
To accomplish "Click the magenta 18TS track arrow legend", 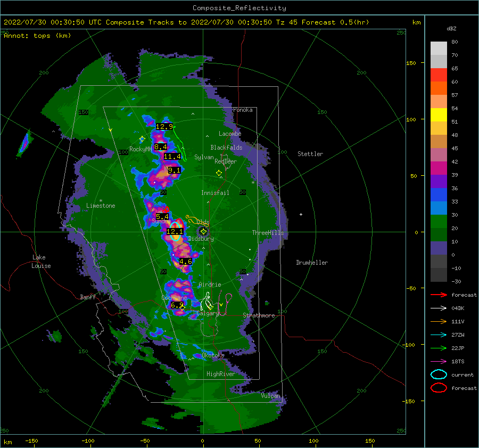I will (x=439, y=362).
